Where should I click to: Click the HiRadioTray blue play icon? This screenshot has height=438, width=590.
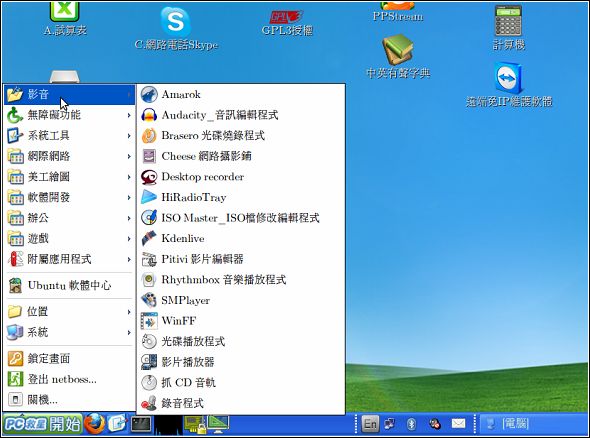[x=149, y=197]
